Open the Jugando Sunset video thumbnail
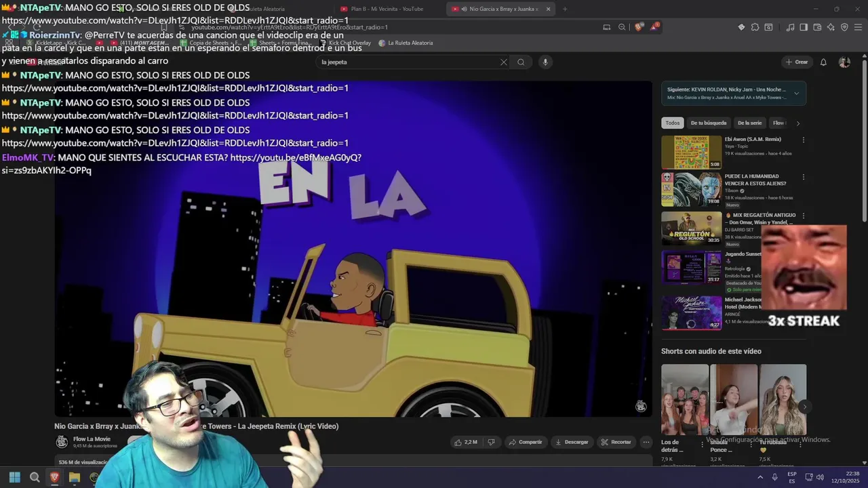This screenshot has height=488, width=868. tap(692, 267)
